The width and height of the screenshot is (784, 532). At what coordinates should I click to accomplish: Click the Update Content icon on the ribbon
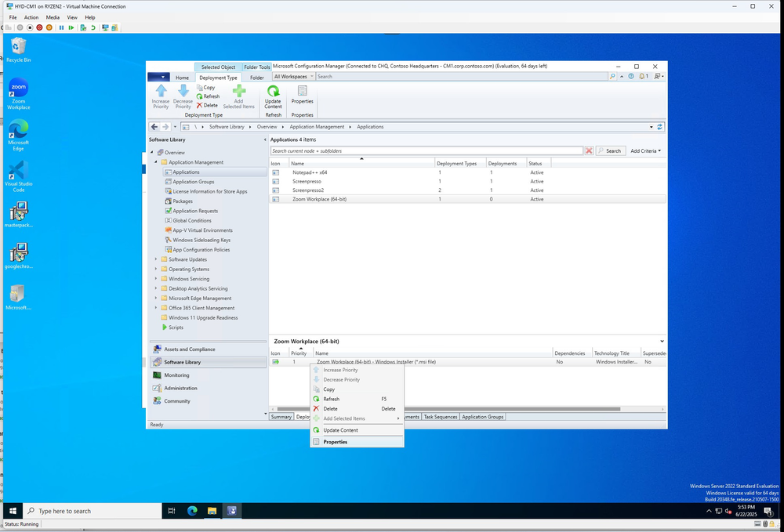273,91
